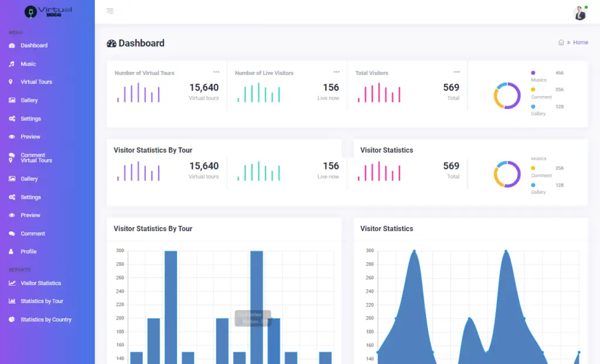600x364 pixels.
Task: Open the user avatar menu at top right
Action: 579,13
